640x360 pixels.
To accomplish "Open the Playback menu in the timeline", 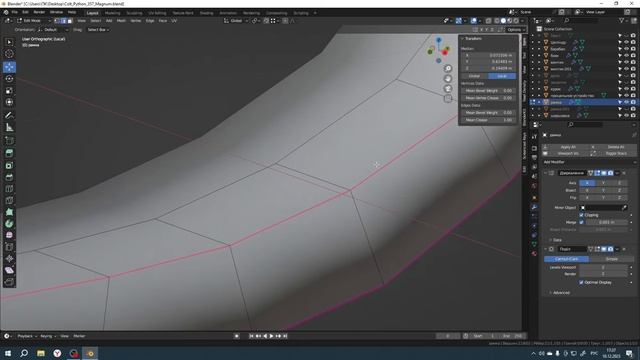I will [x=26, y=336].
